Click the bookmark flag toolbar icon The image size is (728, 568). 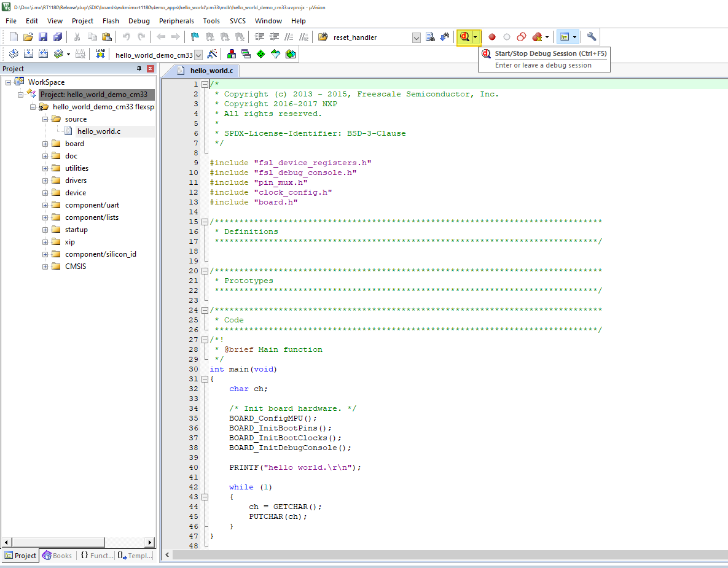point(195,37)
